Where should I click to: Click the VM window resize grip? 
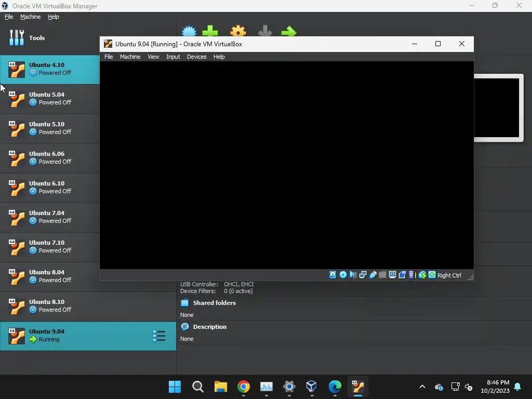[x=470, y=277]
